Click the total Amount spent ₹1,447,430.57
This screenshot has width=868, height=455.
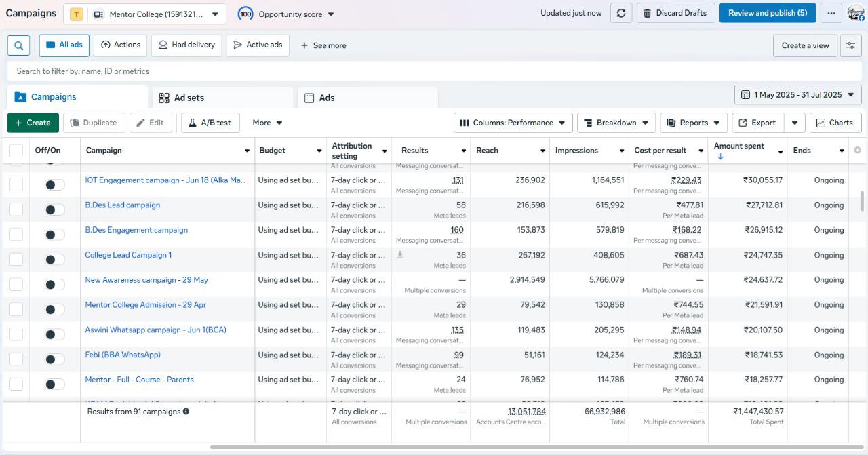tap(758, 412)
